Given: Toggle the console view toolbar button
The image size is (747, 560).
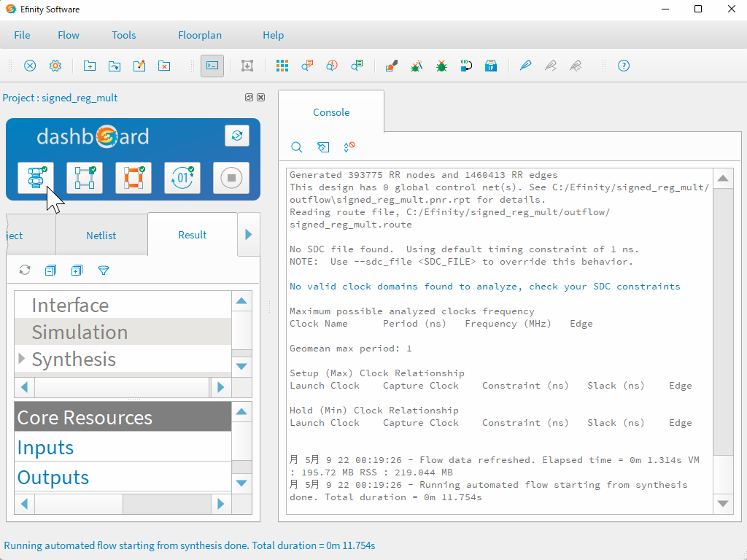Looking at the screenshot, I should (x=212, y=66).
